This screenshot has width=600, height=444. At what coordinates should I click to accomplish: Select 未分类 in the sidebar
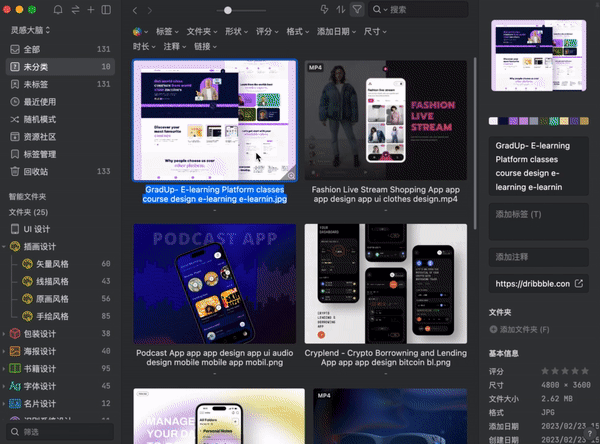(60, 67)
